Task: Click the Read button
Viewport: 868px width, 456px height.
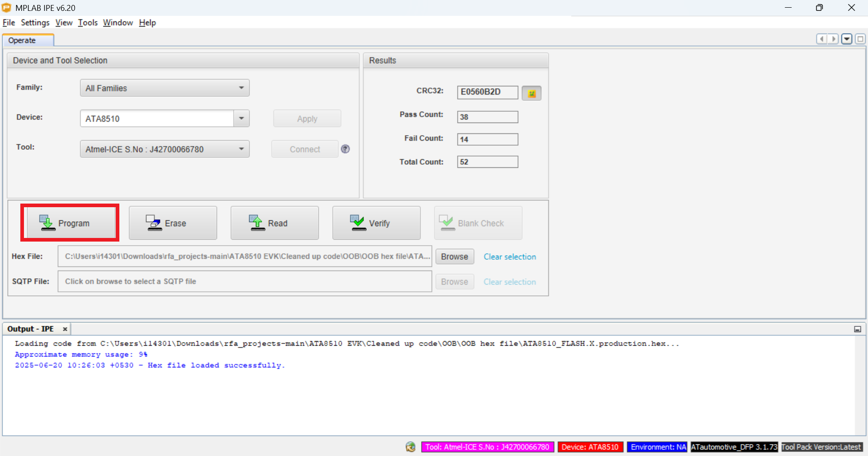Action: tap(274, 223)
